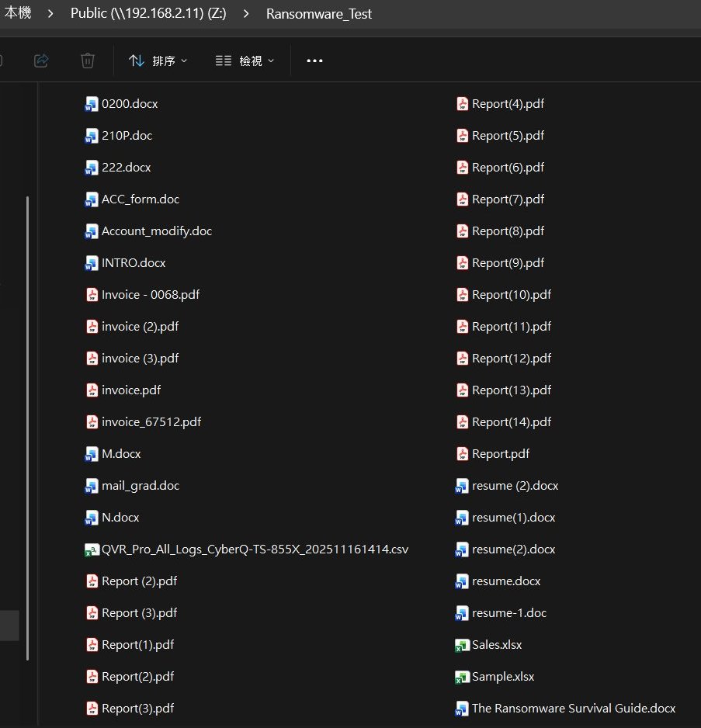The width and height of the screenshot is (701, 728).
Task: Click the Share icon in the toolbar
Action: pyautogui.click(x=42, y=61)
